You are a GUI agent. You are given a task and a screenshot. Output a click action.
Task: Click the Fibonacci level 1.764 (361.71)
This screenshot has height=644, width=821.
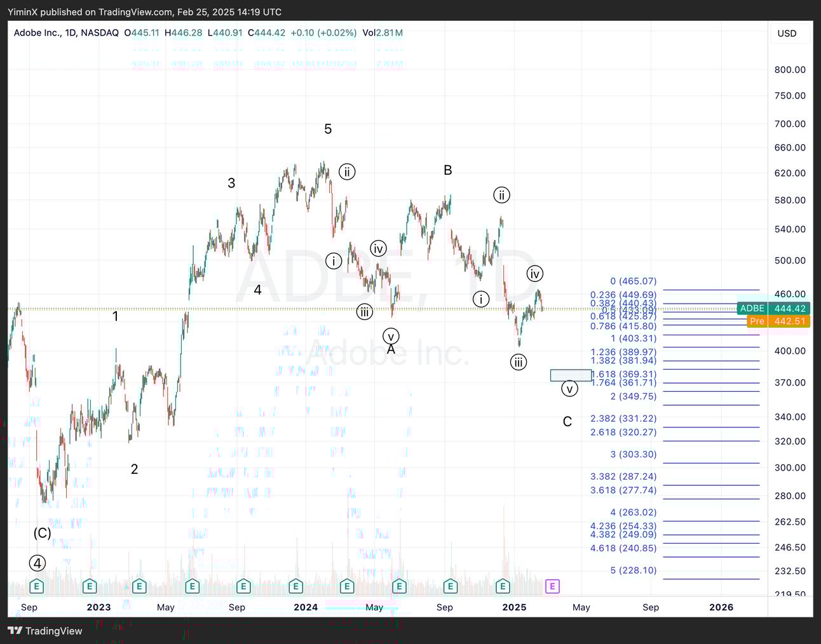tap(623, 382)
